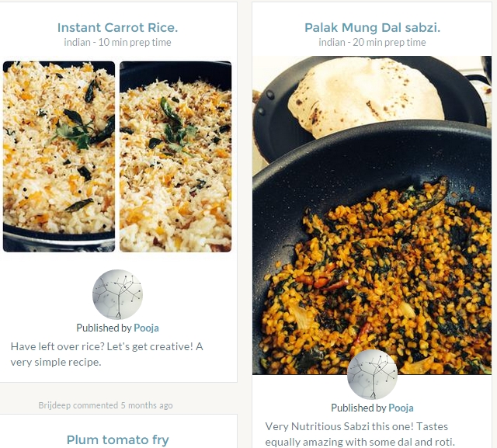497x448 pixels.
Task: Click the 'Have left over rice?' description
Action: [106, 354]
